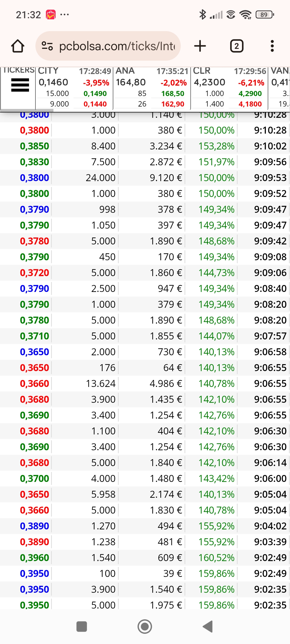
Task: Select the 24.000 volume trade row
Action: click(x=145, y=178)
